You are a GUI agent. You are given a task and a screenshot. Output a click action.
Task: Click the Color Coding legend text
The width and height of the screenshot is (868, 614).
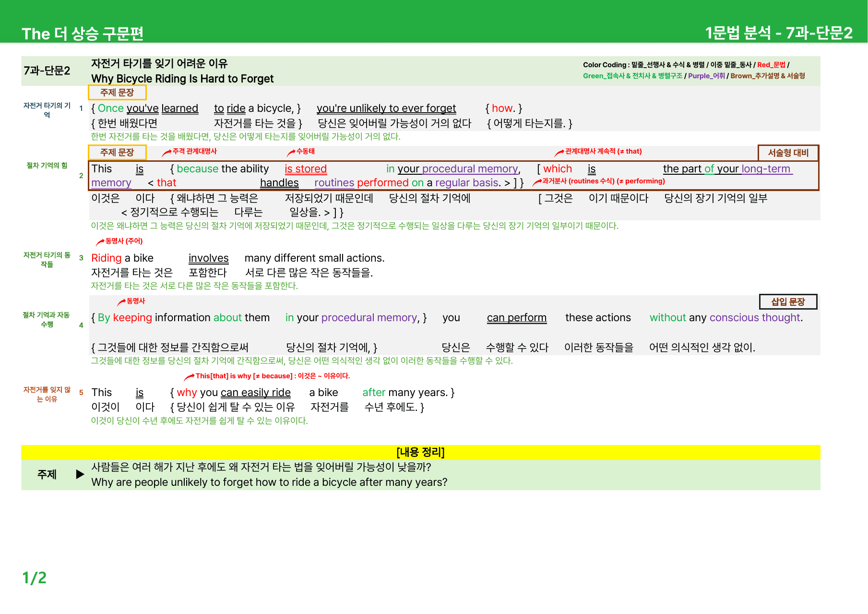click(694, 70)
